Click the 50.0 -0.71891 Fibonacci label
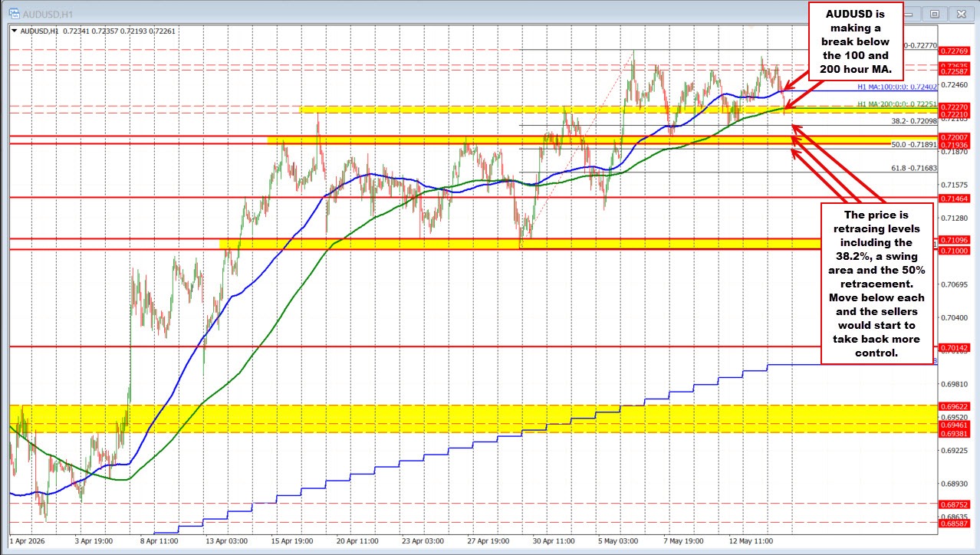This screenshot has width=980, height=555. click(914, 144)
